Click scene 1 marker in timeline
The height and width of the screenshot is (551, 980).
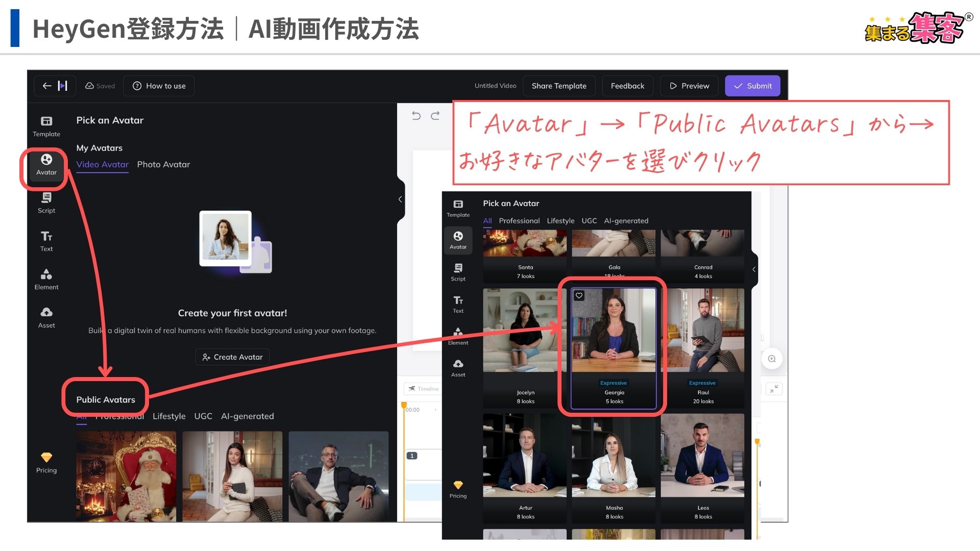tap(412, 456)
